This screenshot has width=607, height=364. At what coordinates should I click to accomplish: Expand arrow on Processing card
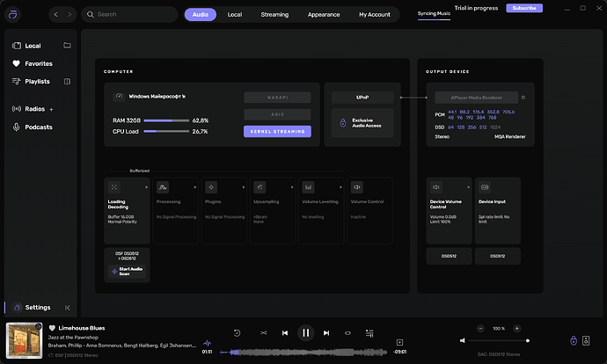(x=195, y=187)
